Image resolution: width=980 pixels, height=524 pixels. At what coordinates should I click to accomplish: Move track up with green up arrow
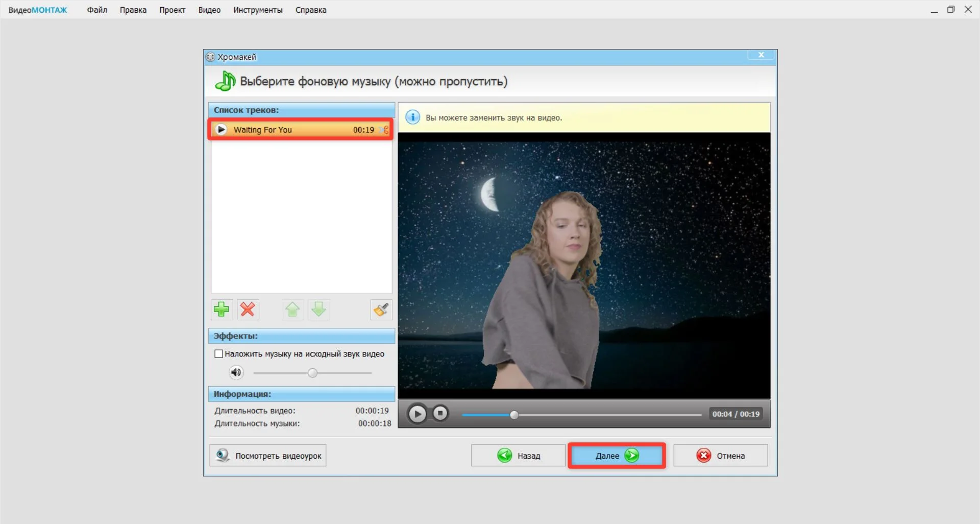292,309
